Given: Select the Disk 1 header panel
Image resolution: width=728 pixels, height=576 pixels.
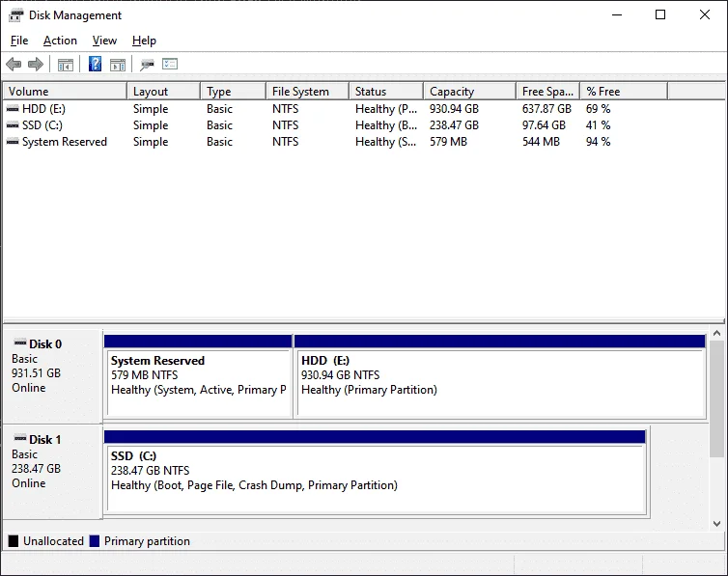Looking at the screenshot, I should click(52, 472).
